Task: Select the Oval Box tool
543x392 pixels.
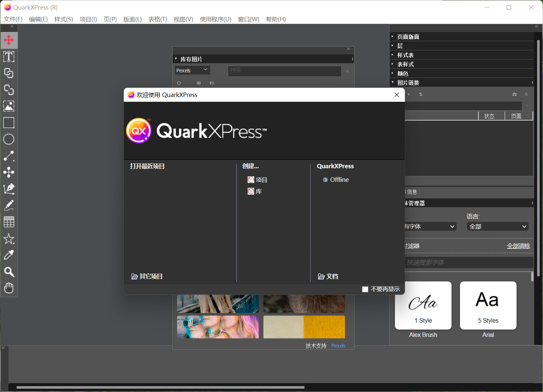Action: tap(9, 139)
